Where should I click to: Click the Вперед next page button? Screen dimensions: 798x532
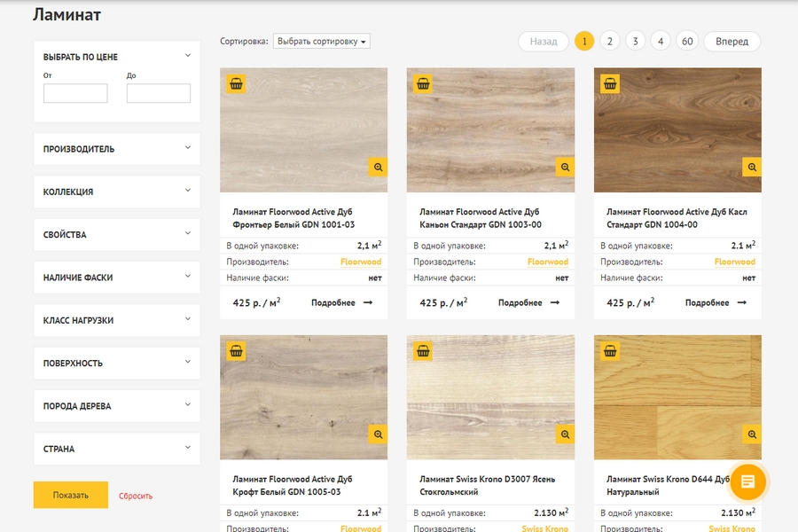coord(731,41)
